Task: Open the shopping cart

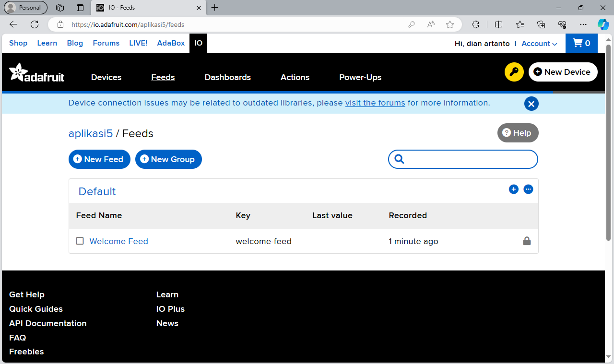Action: [581, 43]
